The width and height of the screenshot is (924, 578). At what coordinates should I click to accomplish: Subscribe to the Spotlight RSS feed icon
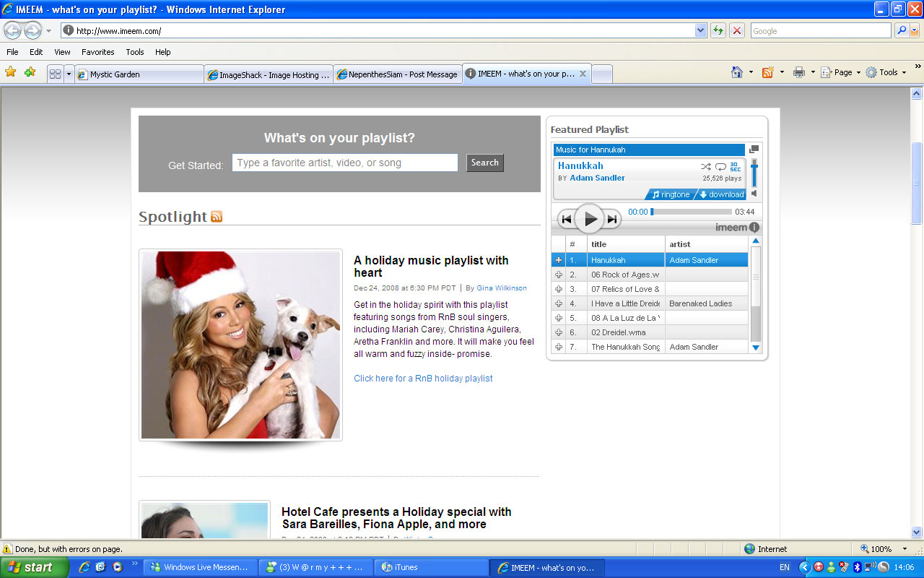pos(217,217)
